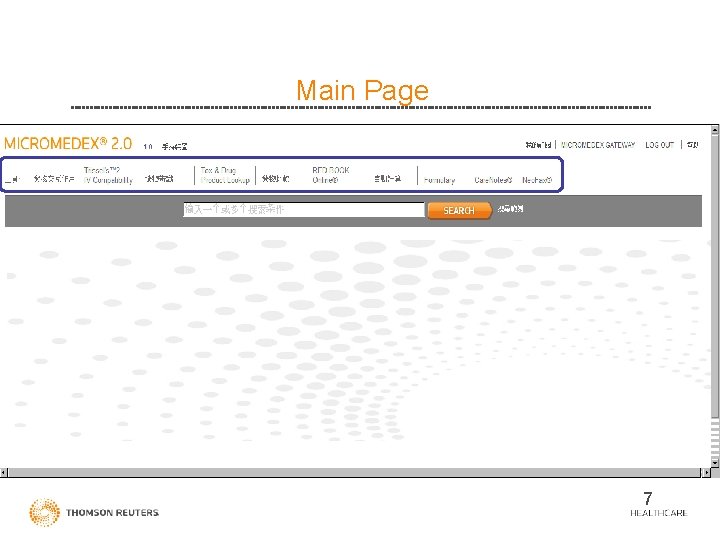Click horizontal scrollbar left arrow
This screenshot has height=540, width=720.
coord(4,472)
